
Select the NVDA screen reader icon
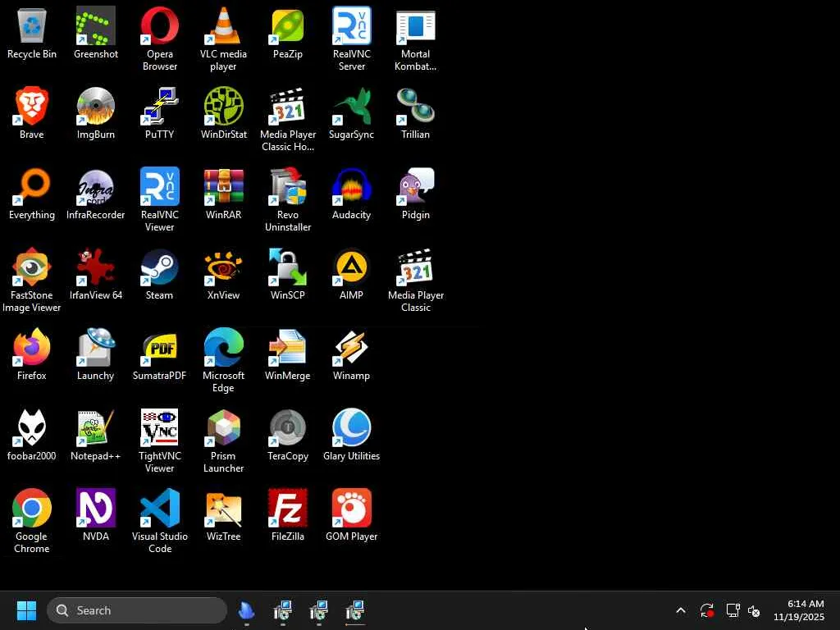(95, 508)
